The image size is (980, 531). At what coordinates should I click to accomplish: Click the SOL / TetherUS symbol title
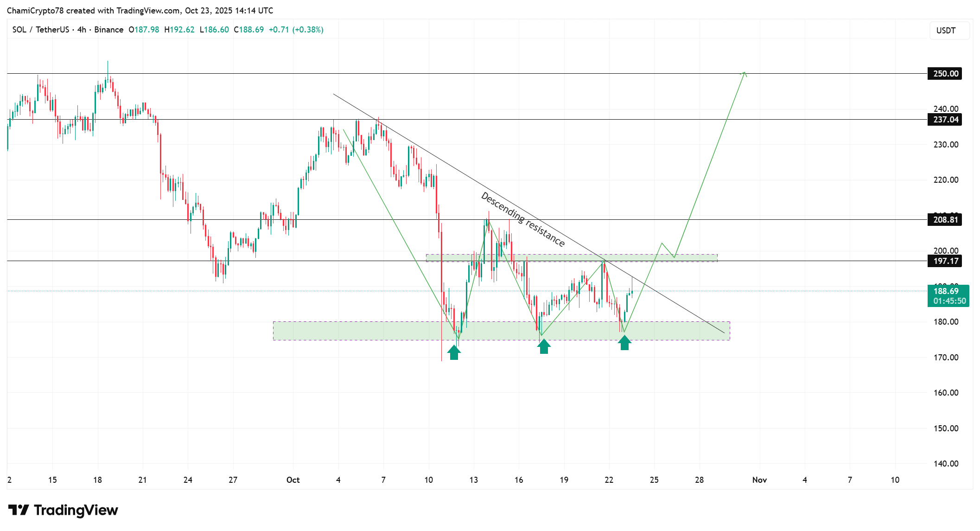[40, 30]
